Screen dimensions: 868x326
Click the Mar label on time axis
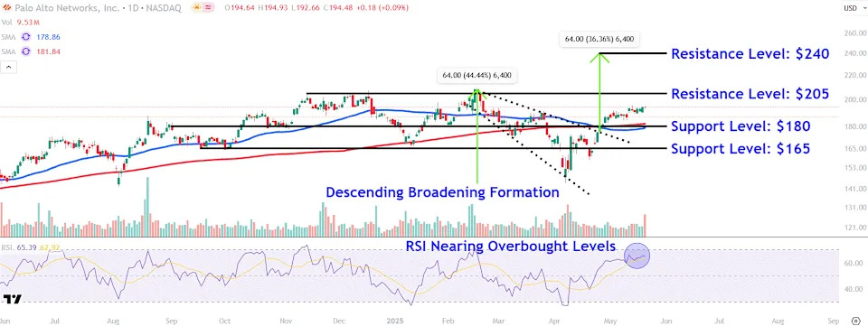coord(499,321)
